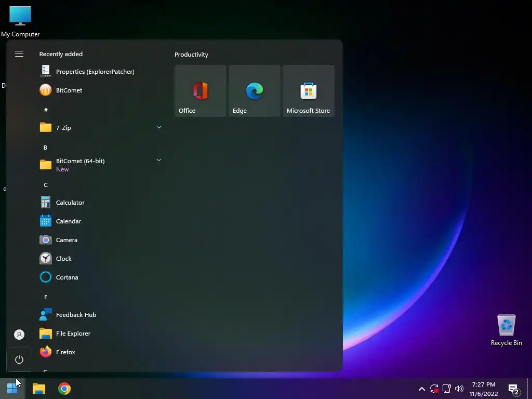Open the network tray icon
The image size is (532, 399).
point(446,389)
